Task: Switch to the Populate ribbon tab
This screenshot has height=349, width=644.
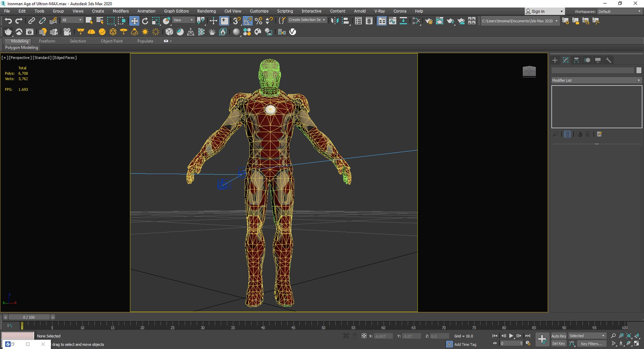Action: (x=145, y=41)
